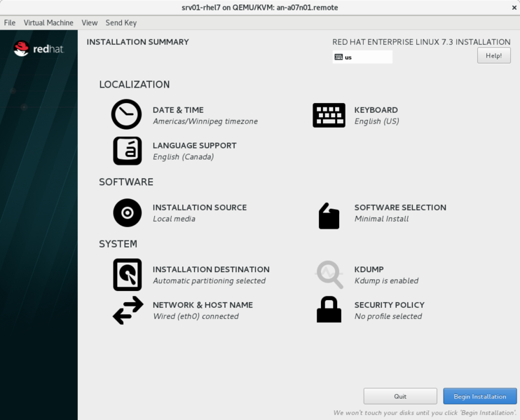Click the Date & Time clock icon
The height and width of the screenshot is (420, 520).
coord(127,115)
